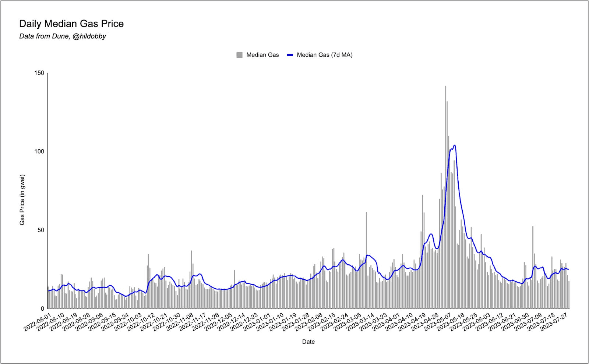Click the 2023-07-27 date label

pos(556,322)
